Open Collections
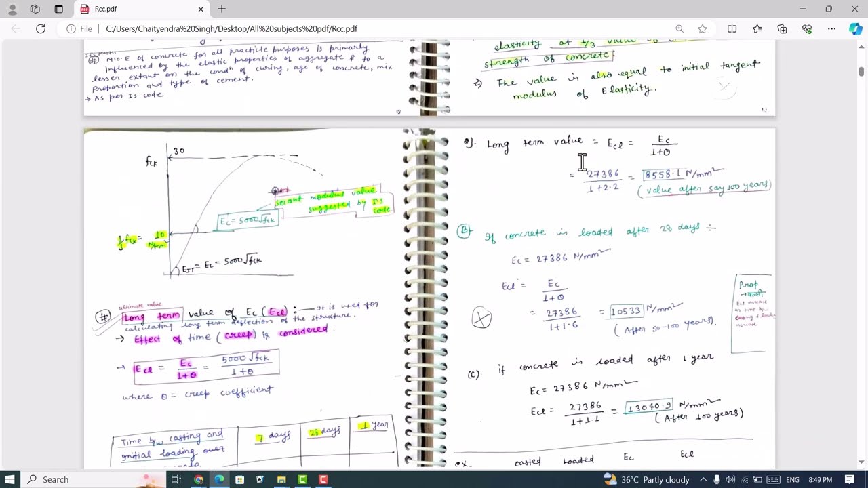Viewport: 868px width, 488px height. pyautogui.click(x=783, y=28)
